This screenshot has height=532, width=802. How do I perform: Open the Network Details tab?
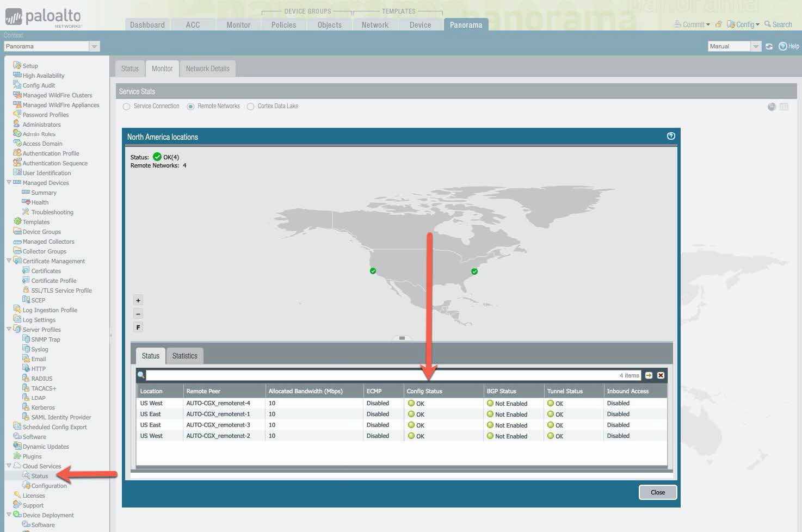[x=207, y=69]
